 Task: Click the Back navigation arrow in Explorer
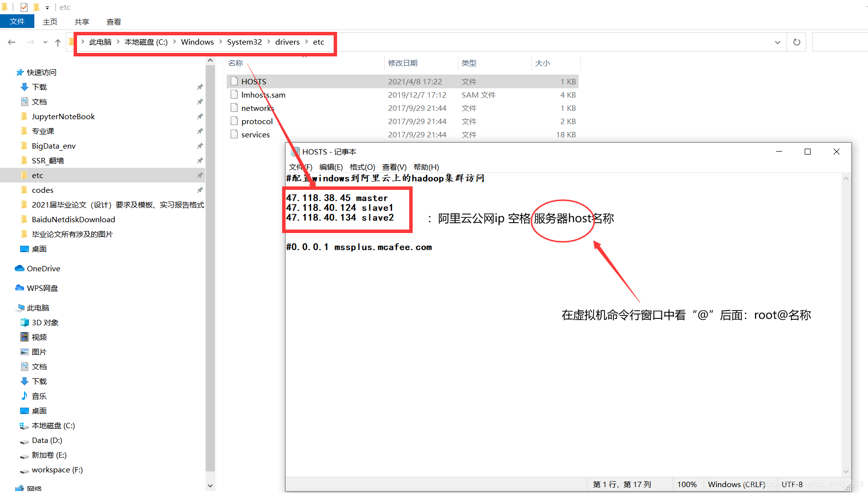point(12,42)
